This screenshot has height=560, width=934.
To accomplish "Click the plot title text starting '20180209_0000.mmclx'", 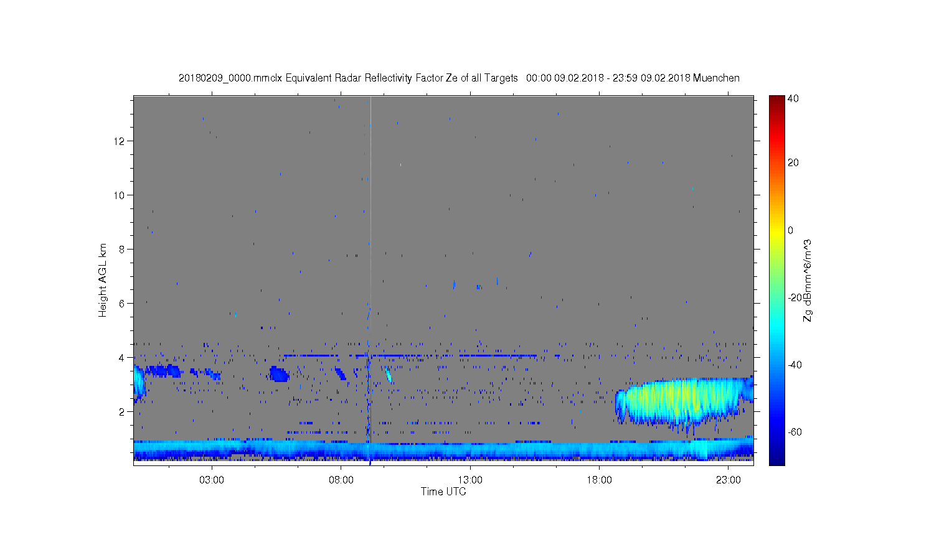I will point(459,78).
